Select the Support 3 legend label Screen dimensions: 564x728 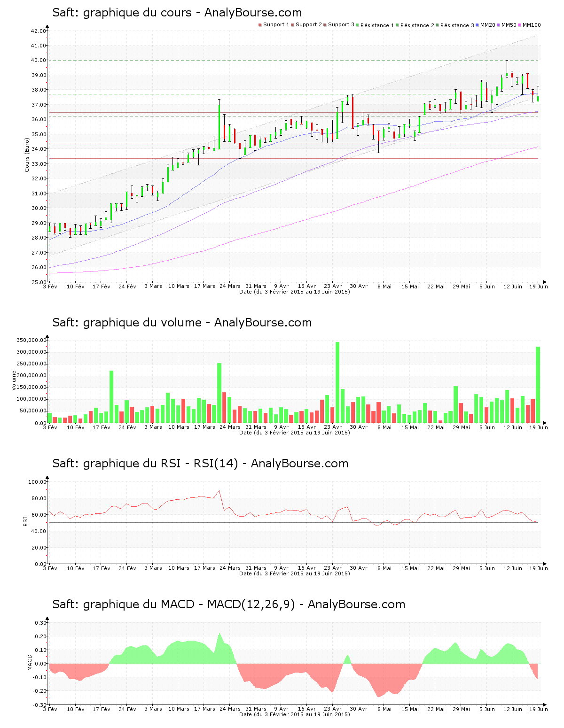[x=341, y=25]
